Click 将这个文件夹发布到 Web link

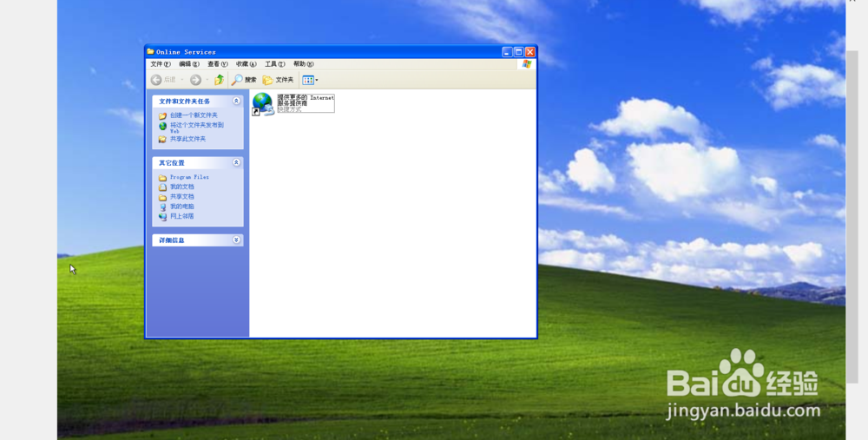tap(197, 128)
